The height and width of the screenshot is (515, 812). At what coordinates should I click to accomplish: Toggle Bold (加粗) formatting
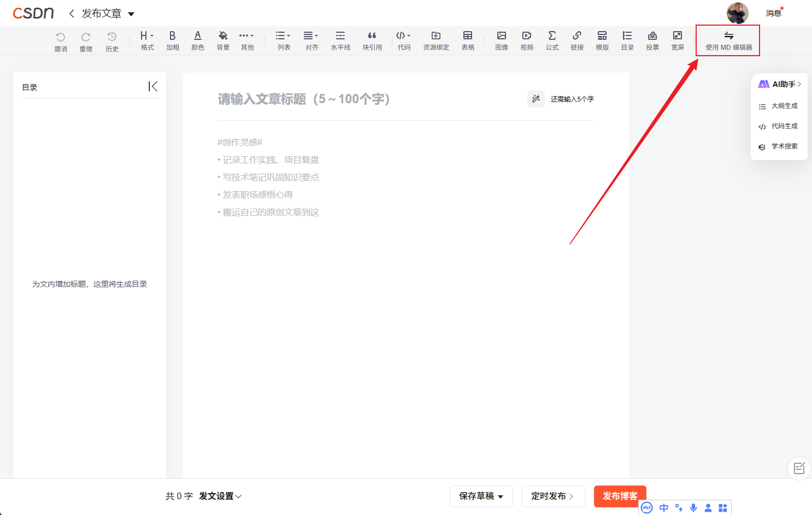pos(173,40)
